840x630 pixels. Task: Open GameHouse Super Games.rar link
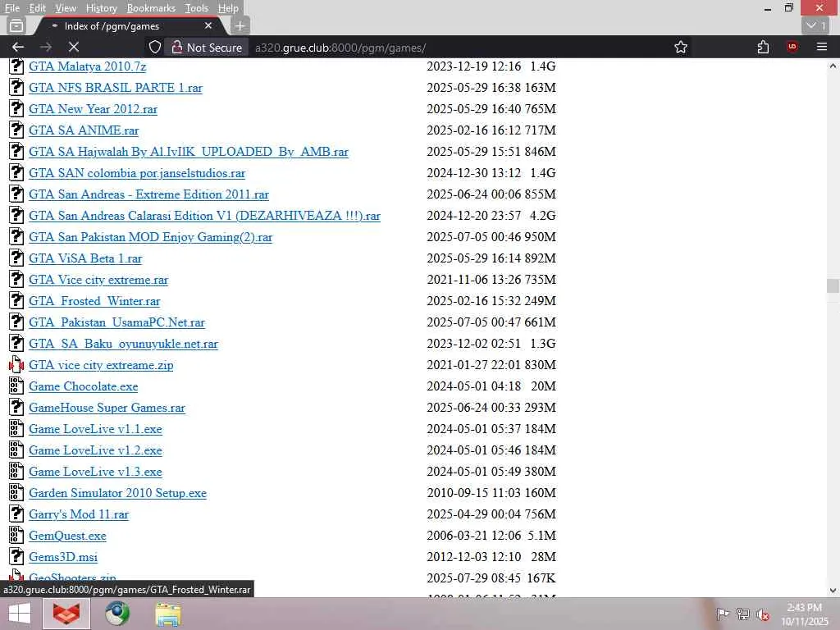pos(107,409)
